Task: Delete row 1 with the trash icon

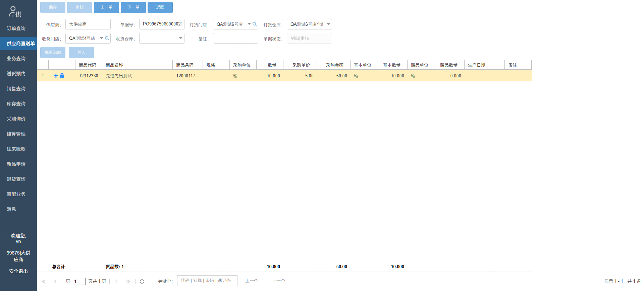Action: 62,76
